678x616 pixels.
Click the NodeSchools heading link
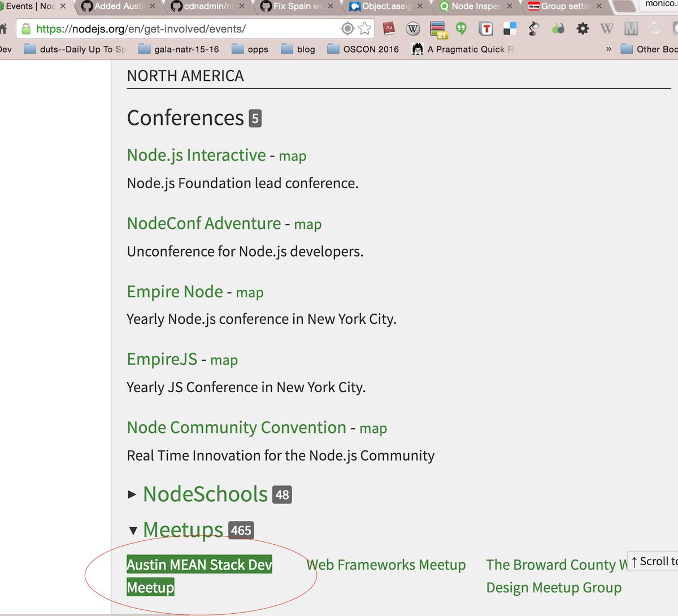tap(206, 494)
